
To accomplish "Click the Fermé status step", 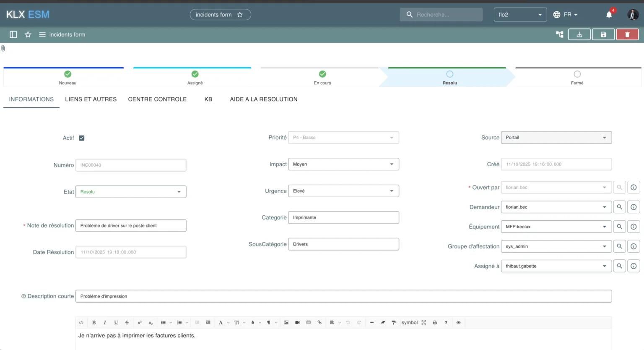I will pos(577,77).
